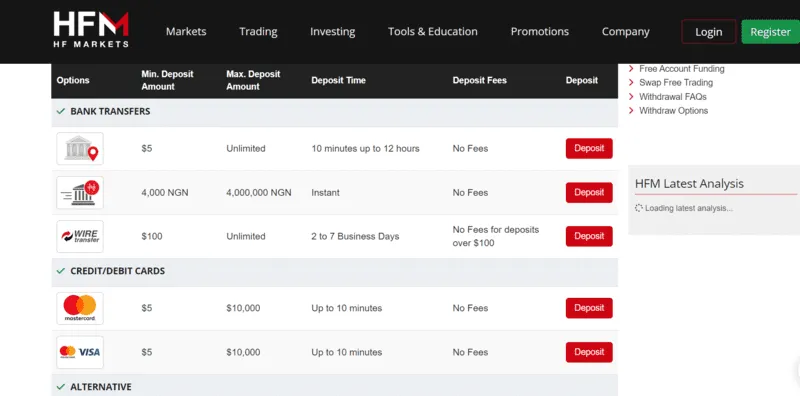Click the local bank transfer icon
800x396 pixels.
click(80, 148)
